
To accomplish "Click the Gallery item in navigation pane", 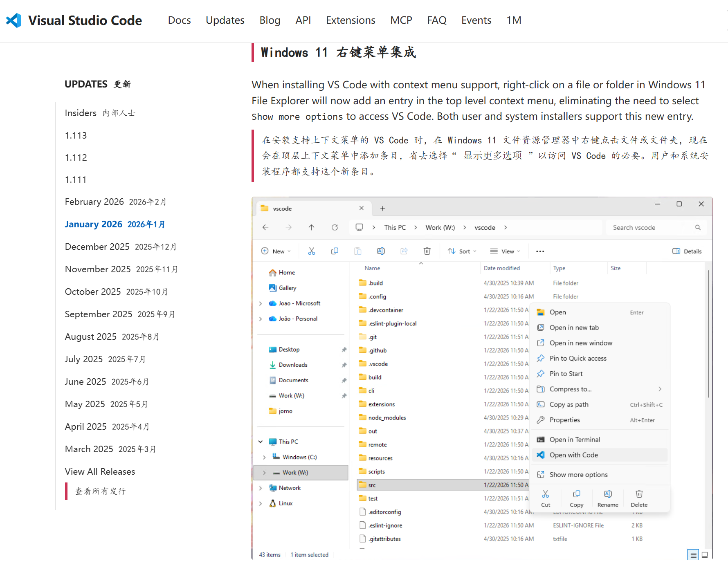I will coord(282,288).
